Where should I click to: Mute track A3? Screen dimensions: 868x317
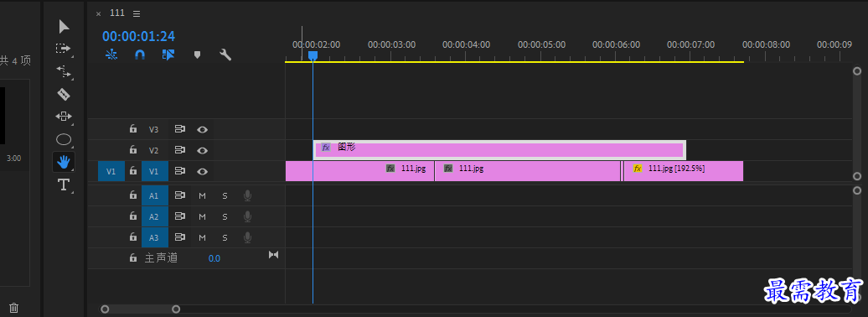[202, 238]
